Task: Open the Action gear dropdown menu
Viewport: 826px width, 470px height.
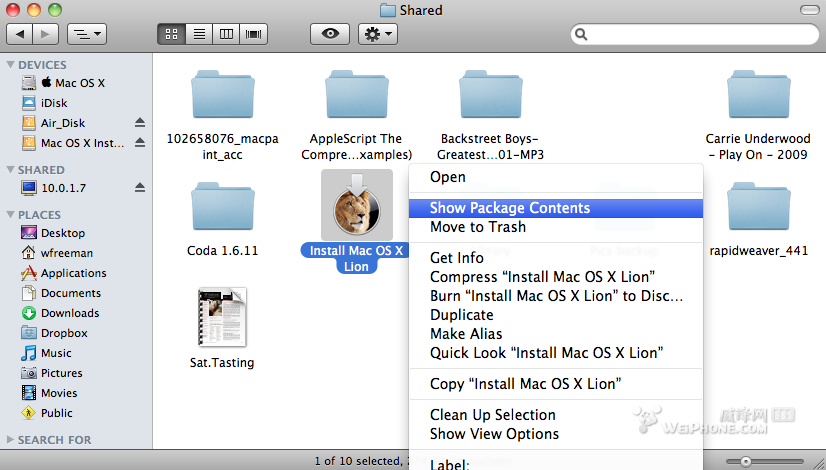Action: (x=378, y=34)
